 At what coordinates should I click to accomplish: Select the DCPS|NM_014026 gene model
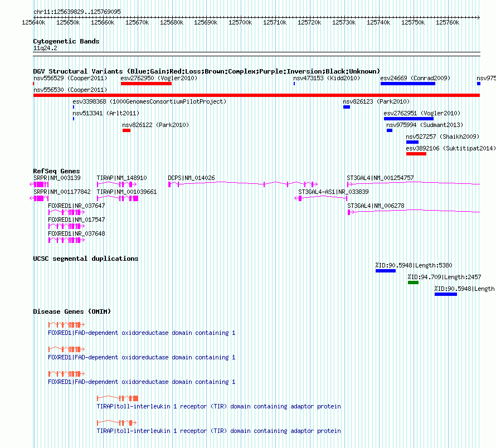pos(243,184)
